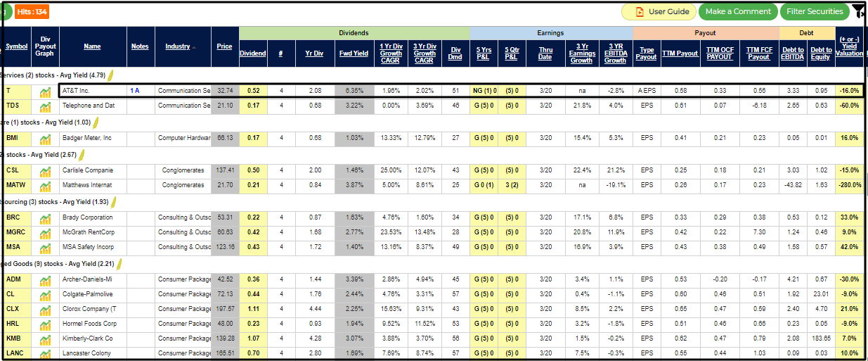Open dividend payout graph for CLX
Image resolution: width=868 pixels, height=361 pixels.
(45, 310)
